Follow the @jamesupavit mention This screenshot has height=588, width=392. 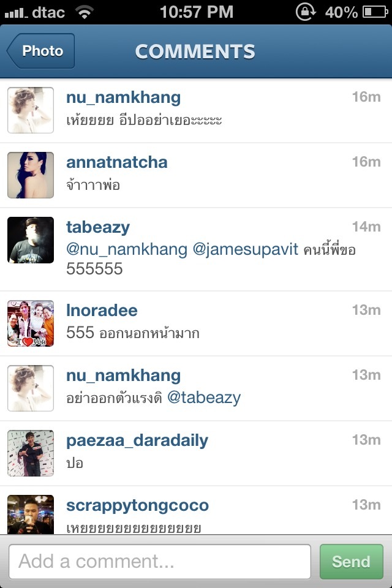click(246, 249)
